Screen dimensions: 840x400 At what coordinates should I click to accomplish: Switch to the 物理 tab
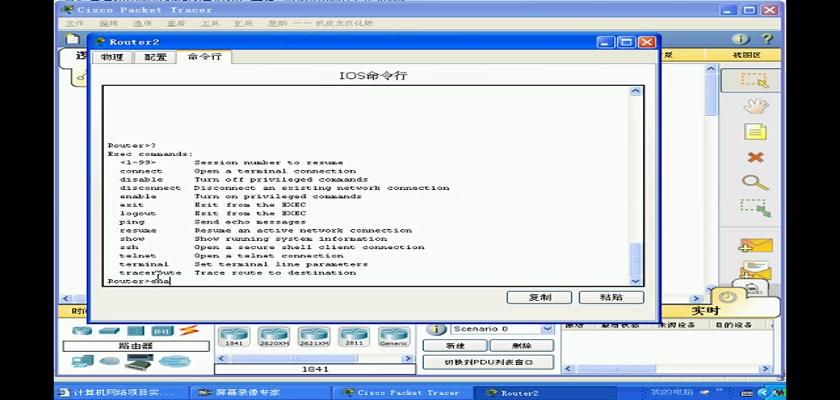pyautogui.click(x=113, y=57)
